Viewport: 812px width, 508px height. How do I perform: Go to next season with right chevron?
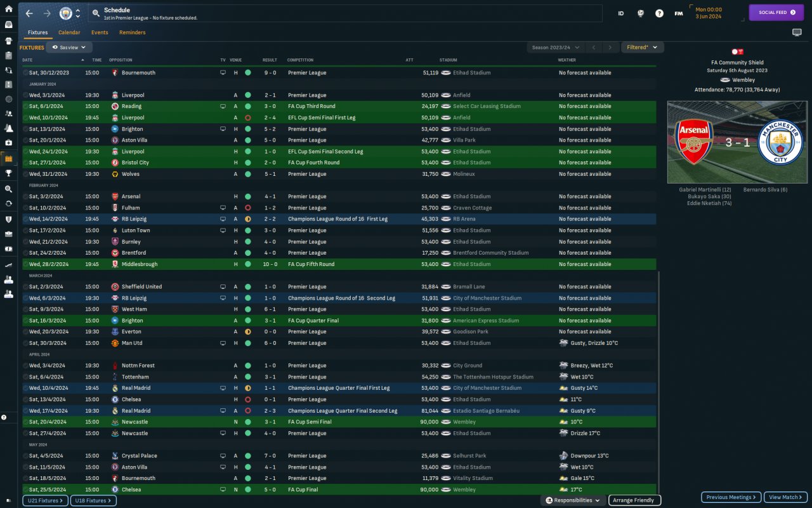[x=610, y=47]
